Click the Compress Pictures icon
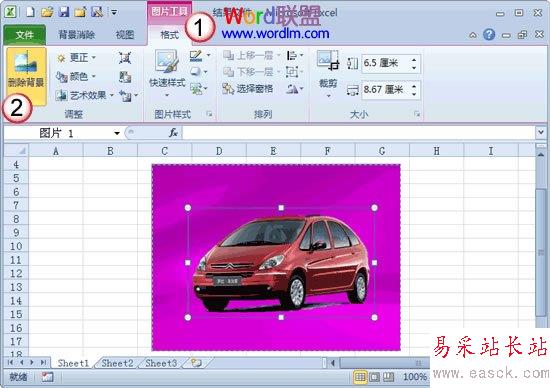This screenshot has height=388, width=550. [x=125, y=58]
